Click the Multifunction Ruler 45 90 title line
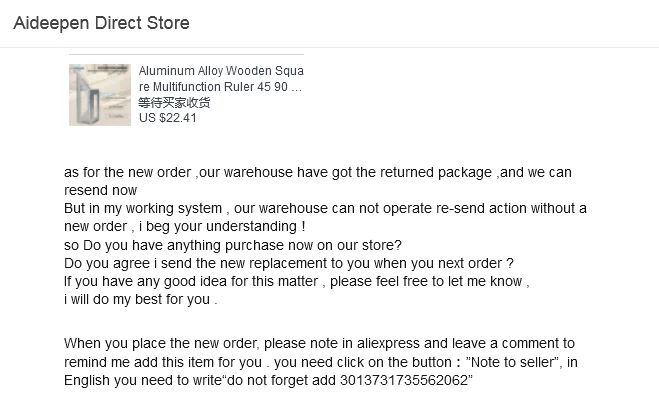 click(220, 87)
